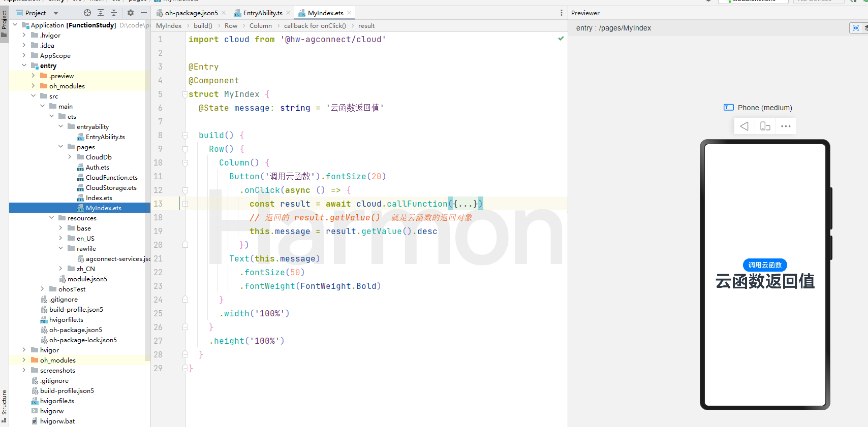Open EntryAbility.ts in entryability folder
868x427 pixels.
pos(105,137)
